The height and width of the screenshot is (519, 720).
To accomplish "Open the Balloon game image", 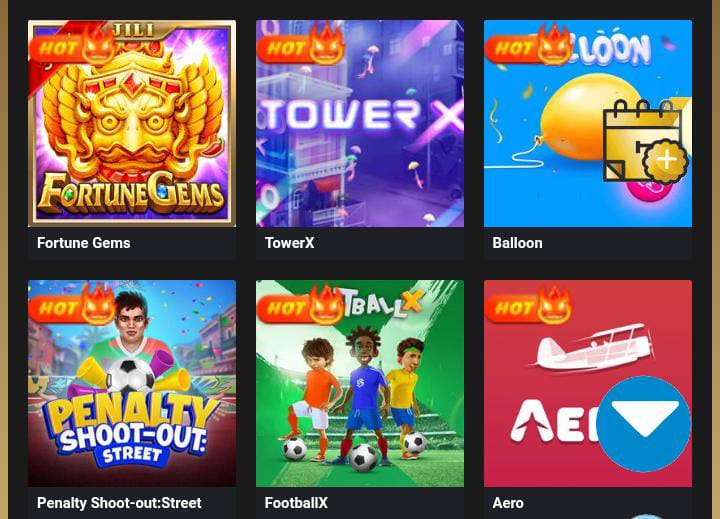I will [588, 123].
